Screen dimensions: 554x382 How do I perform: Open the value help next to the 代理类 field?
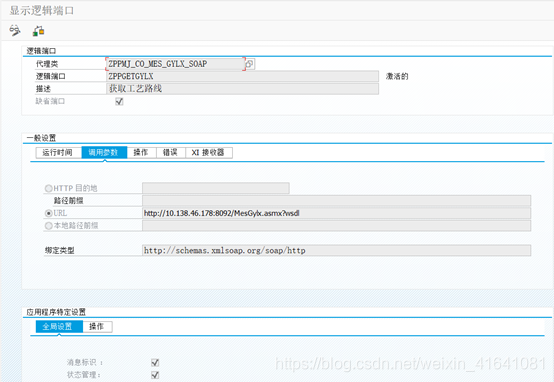250,64
